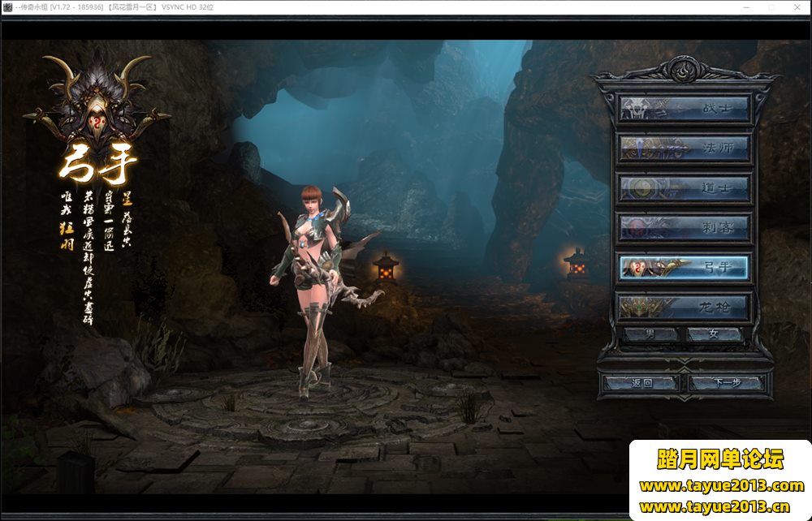Select the 法师 mage class
The height and width of the screenshot is (521, 812).
[684, 149]
